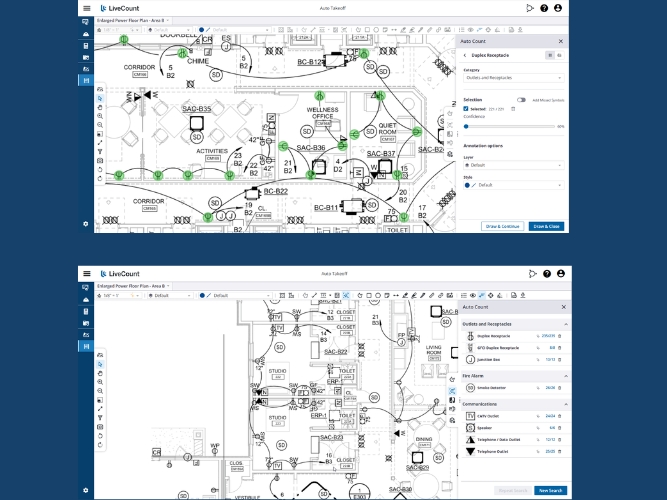Select CATV Outlet row
The height and width of the screenshot is (500, 667).
[x=513, y=416]
